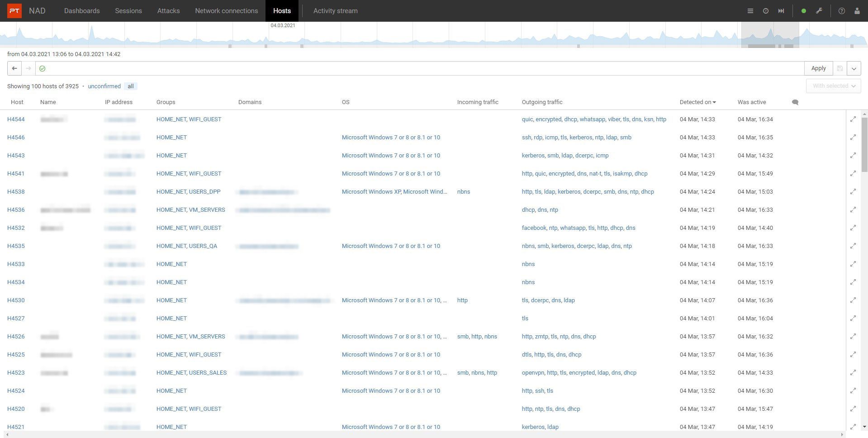The image size is (868, 438).
Task: Open host H4527 link
Action: pos(16,319)
